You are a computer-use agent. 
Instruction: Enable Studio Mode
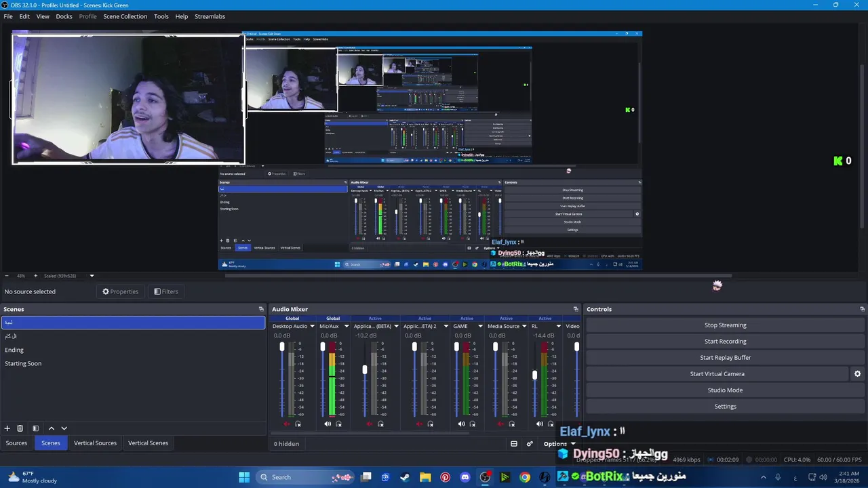tap(725, 390)
